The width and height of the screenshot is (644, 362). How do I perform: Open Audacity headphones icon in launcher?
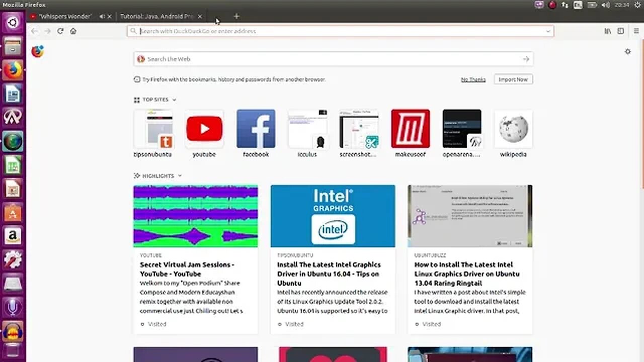(13, 331)
